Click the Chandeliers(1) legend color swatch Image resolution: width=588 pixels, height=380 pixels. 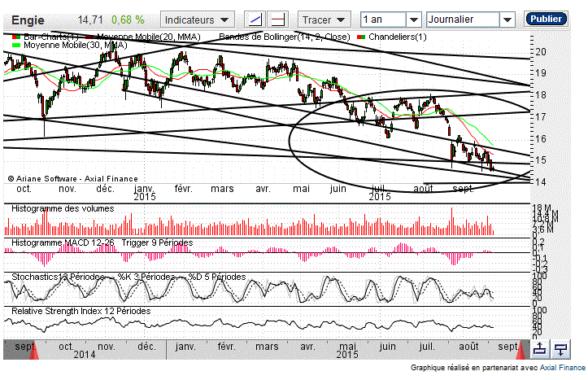pos(361,37)
